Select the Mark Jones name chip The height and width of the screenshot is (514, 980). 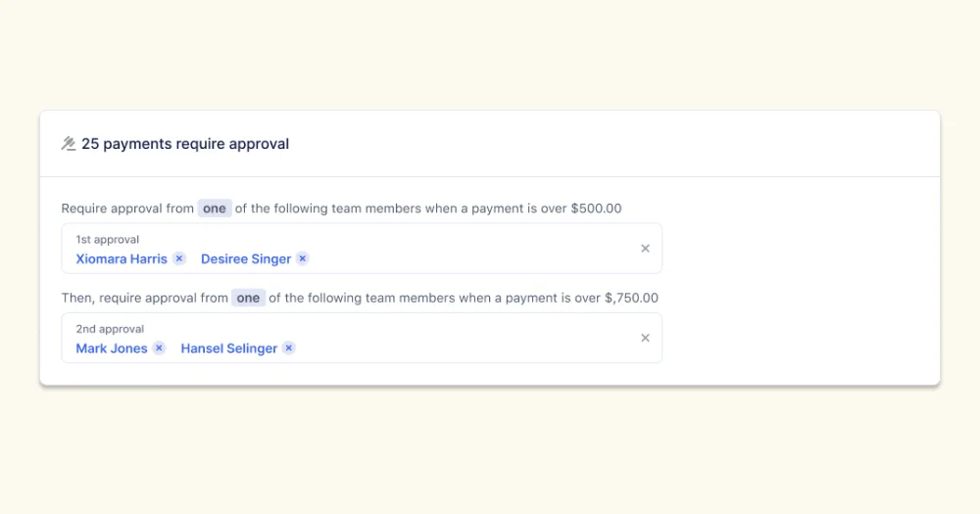coord(112,348)
